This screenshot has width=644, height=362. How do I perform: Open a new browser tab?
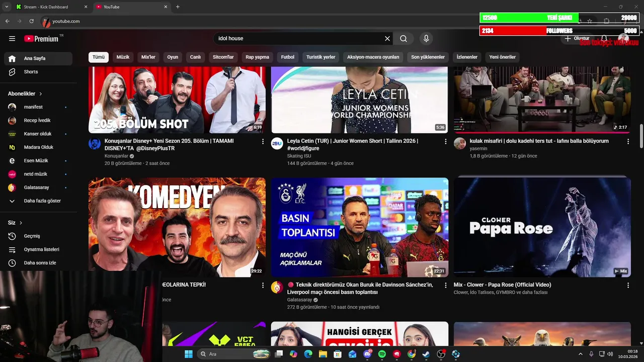point(178,7)
